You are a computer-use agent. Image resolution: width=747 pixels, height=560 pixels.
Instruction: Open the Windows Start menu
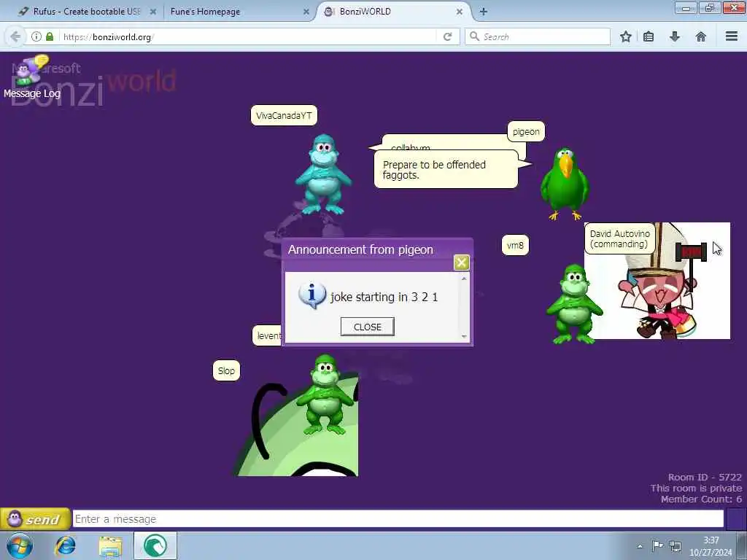[x=20, y=545]
